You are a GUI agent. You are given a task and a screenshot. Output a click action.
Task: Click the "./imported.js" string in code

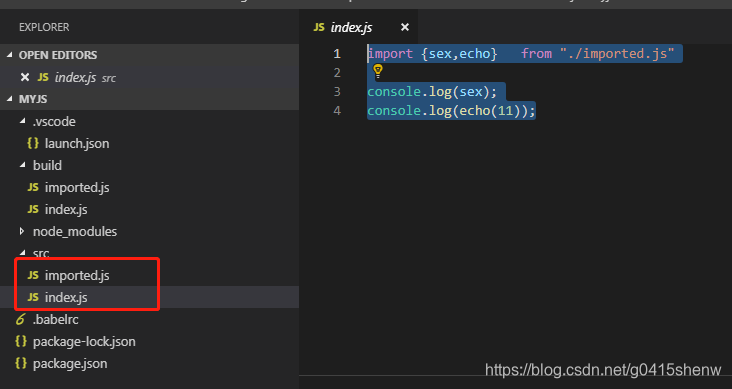(x=617, y=54)
